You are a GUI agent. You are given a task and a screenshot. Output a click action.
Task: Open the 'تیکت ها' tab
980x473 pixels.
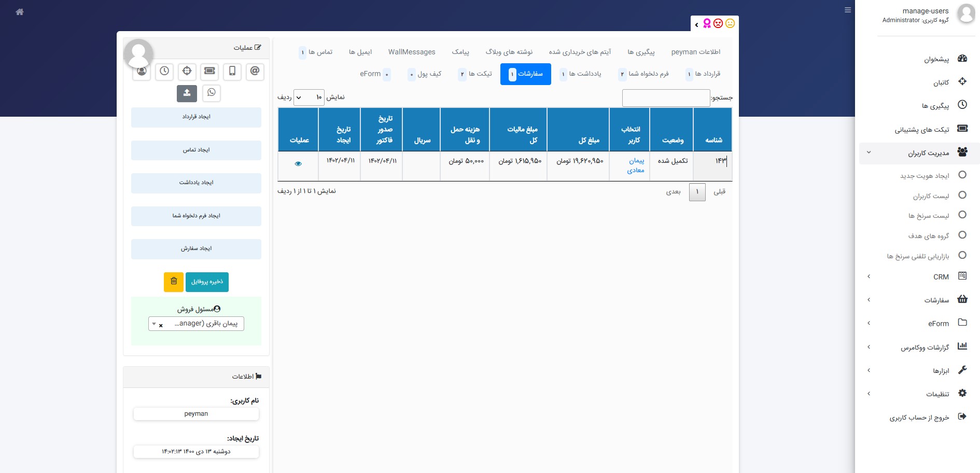coord(475,74)
